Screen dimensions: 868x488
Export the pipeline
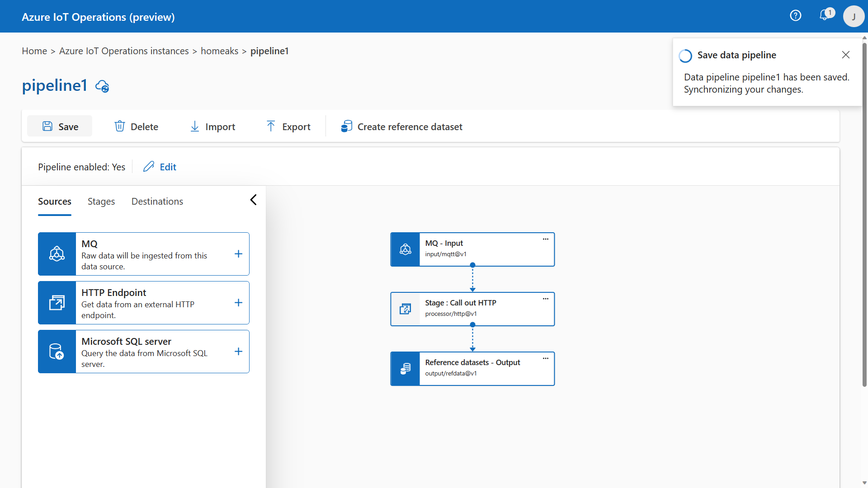point(288,126)
